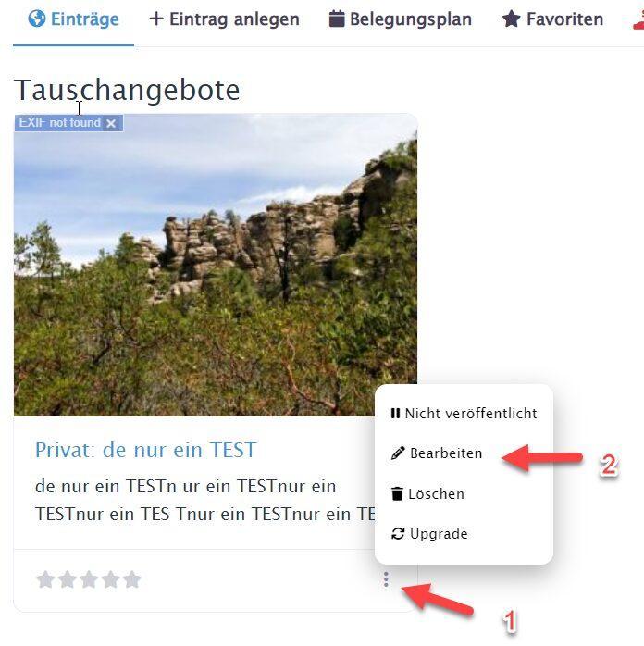
Task: Click the pause icon in the menu
Action: pyautogui.click(x=395, y=413)
